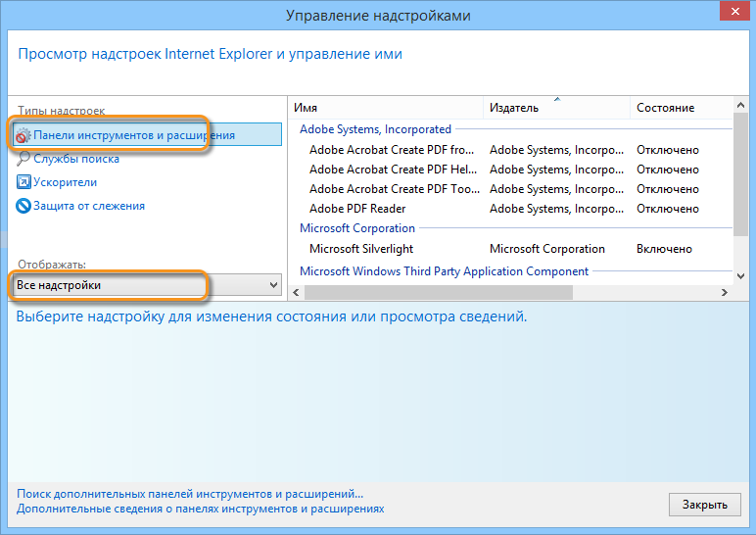Close the Управление надстройками window
This screenshot has width=756, height=535.
pos(734,11)
